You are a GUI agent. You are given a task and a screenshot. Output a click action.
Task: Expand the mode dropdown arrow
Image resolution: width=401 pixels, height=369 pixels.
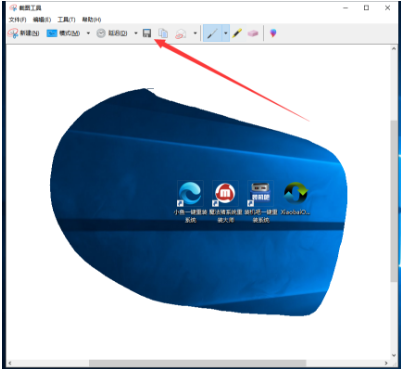point(88,33)
